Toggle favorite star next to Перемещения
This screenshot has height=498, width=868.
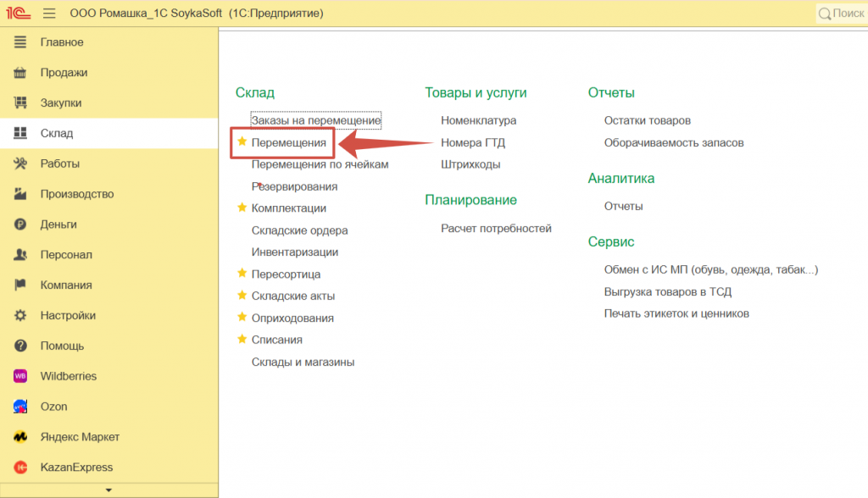[x=242, y=142]
